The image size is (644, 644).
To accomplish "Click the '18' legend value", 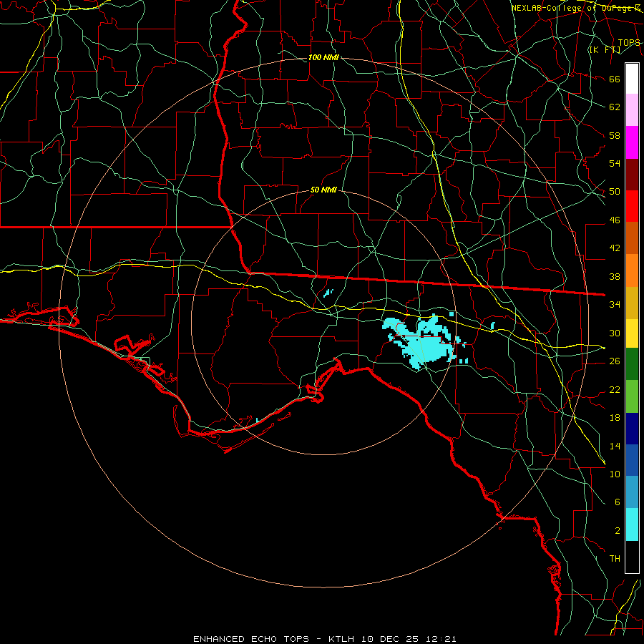I will click(615, 418).
